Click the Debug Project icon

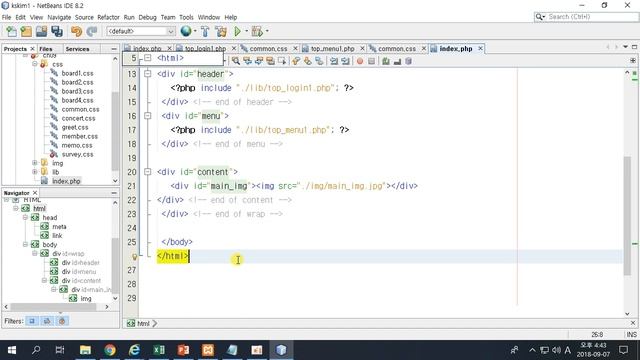coord(257,31)
